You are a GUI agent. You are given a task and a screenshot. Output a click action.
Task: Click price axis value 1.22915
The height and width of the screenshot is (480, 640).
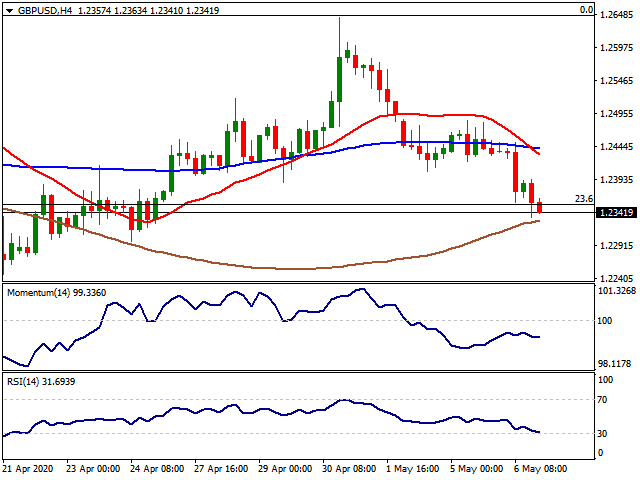[x=616, y=245]
